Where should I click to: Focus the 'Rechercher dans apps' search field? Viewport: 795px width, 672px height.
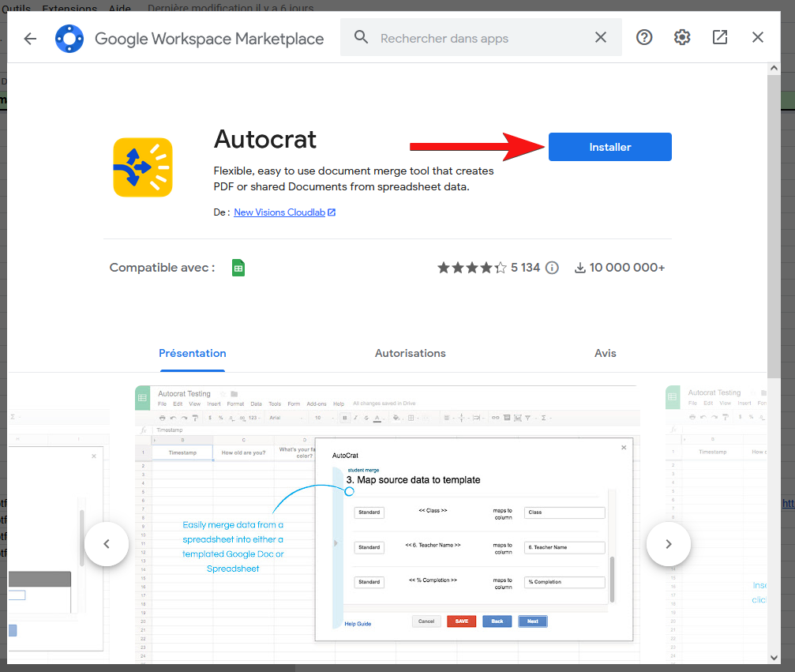click(x=481, y=38)
